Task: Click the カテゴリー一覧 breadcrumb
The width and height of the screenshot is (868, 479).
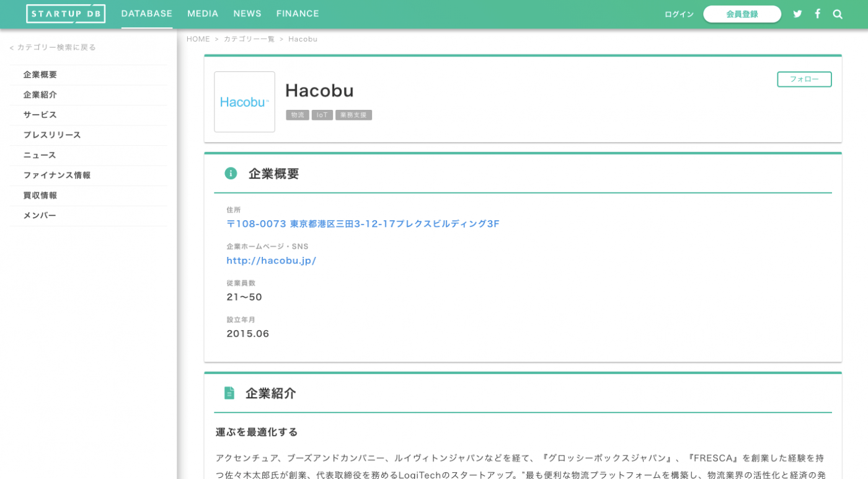Action: coord(249,39)
